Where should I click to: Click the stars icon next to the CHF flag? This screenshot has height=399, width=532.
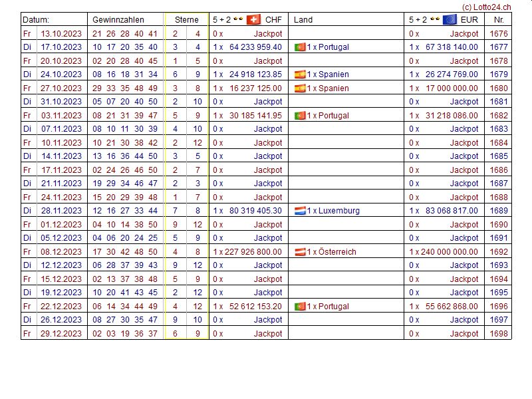pyautogui.click(x=238, y=20)
